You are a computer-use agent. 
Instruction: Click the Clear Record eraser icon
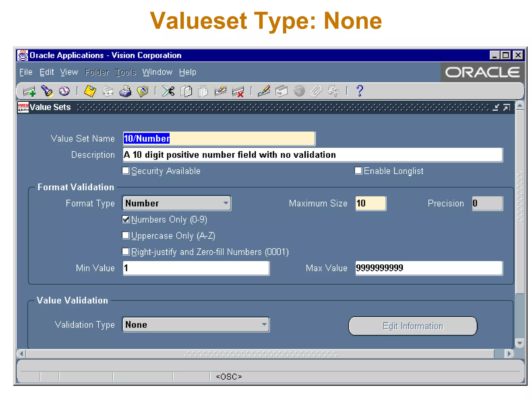[x=220, y=91]
